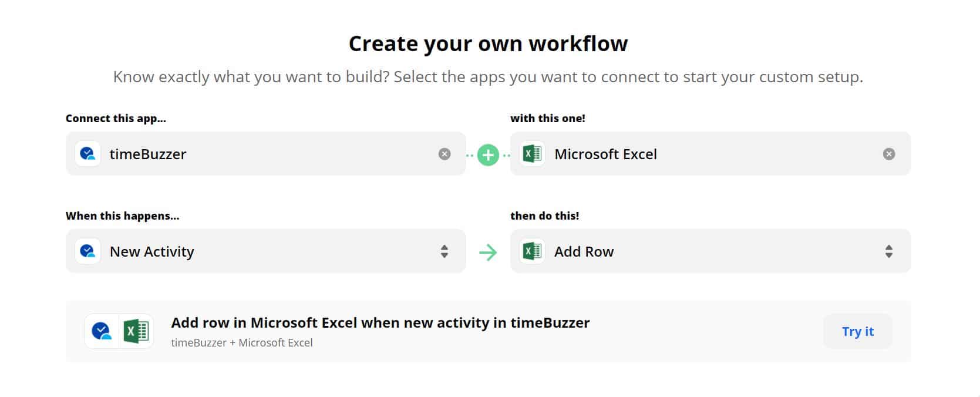Click the timeBuzzer icon in Connect this app field

tap(87, 154)
